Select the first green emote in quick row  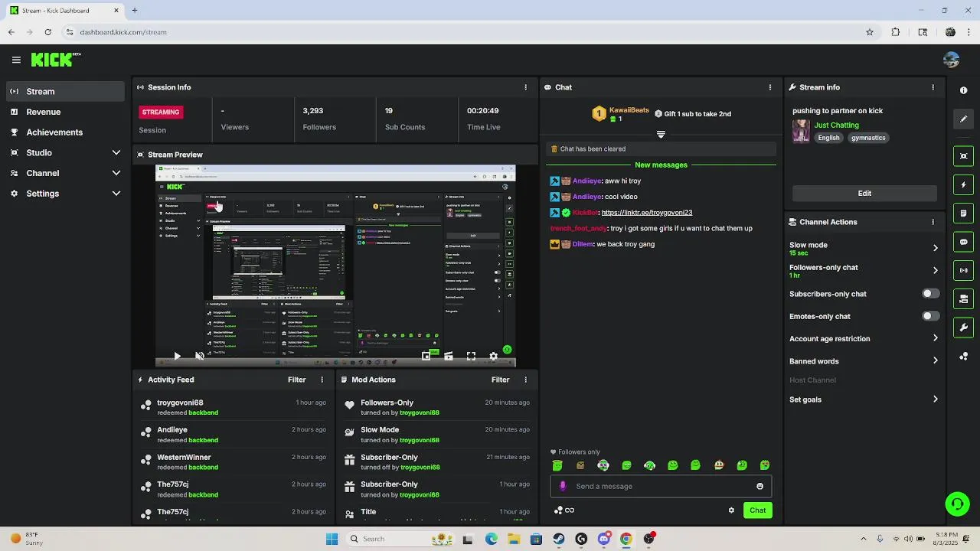pyautogui.click(x=557, y=465)
